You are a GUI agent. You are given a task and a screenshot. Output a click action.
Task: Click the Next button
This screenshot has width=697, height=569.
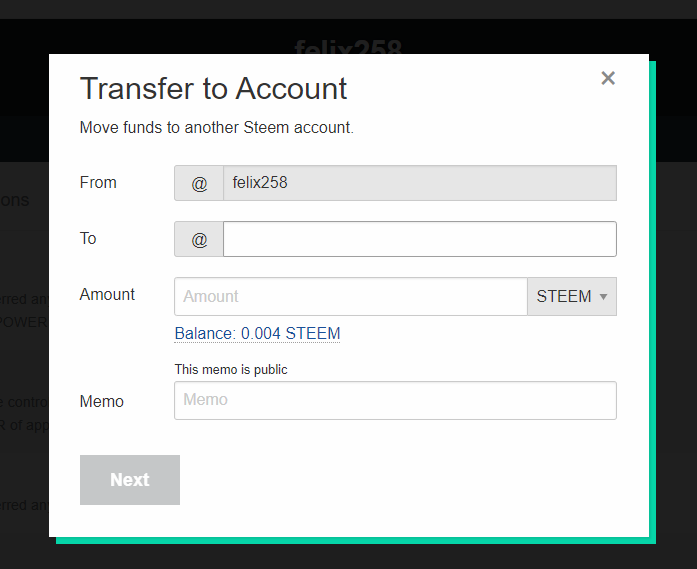[x=130, y=480]
